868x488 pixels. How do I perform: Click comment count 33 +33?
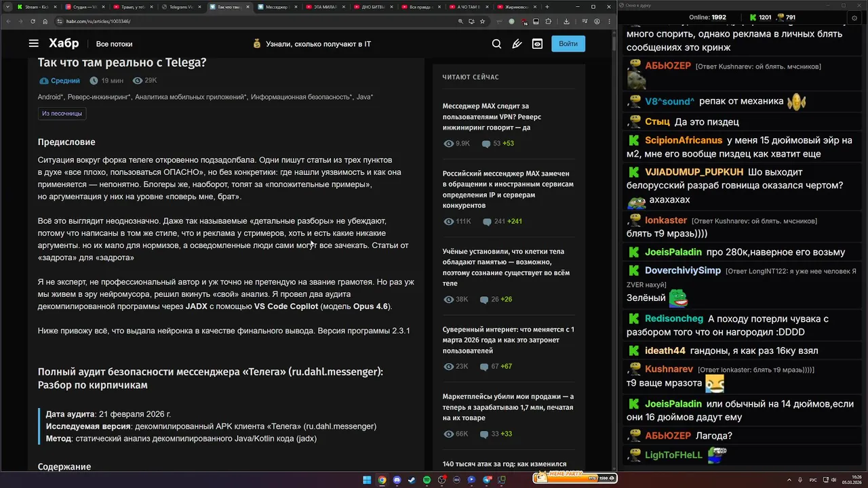click(496, 434)
